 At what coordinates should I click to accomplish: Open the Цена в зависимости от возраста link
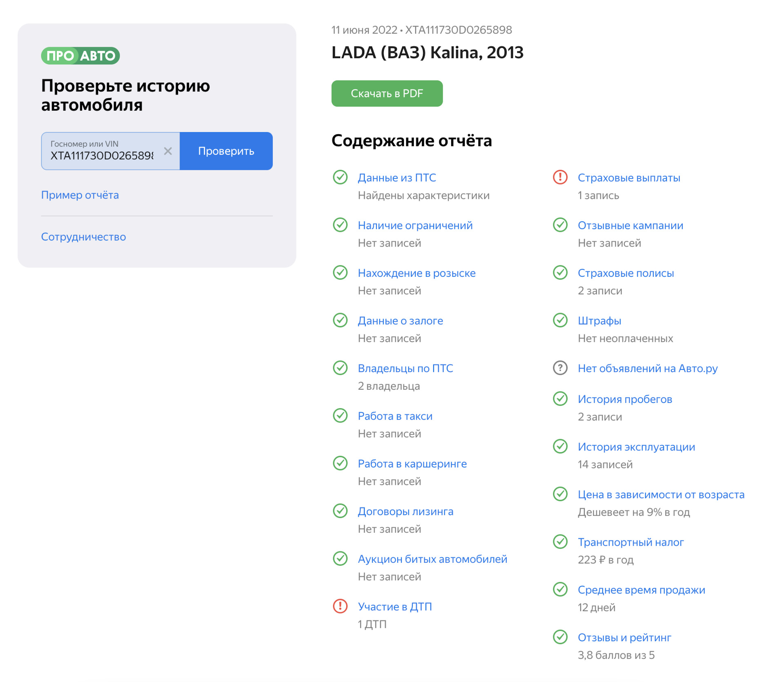661,495
